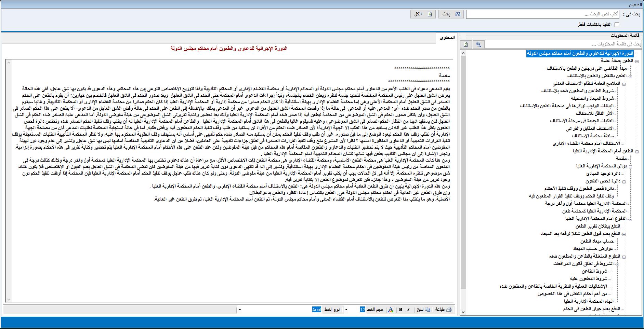Select شروط الطاعن والمطعون ضده بلاستئناف item
The width and height of the screenshot is (644, 329).
tap(577, 91)
